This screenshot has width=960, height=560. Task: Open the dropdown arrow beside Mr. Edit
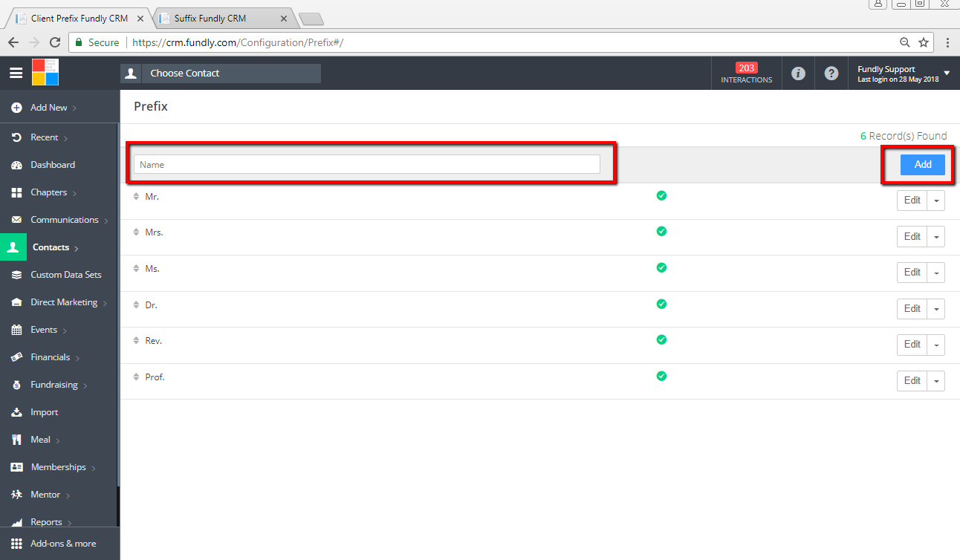coord(936,201)
